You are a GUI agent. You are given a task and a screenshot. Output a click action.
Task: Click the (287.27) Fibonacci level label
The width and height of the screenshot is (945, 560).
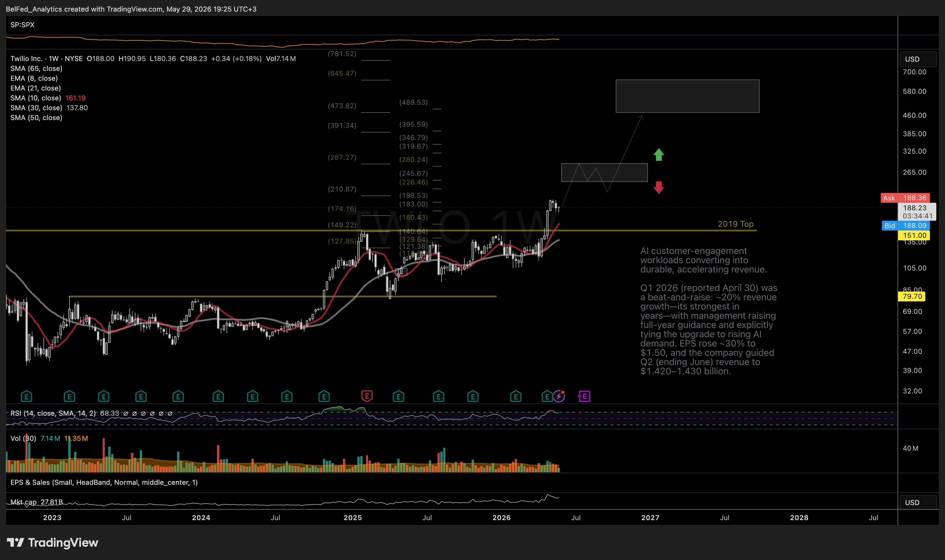tap(342, 157)
